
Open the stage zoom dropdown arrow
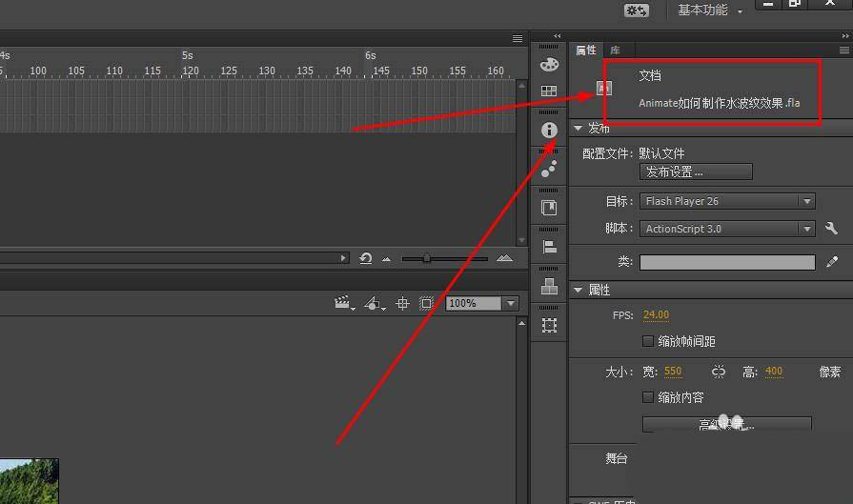[510, 303]
